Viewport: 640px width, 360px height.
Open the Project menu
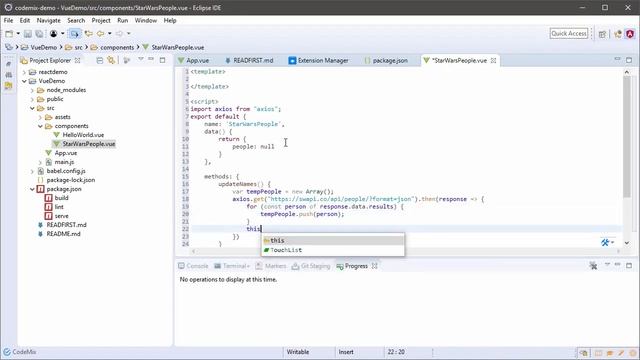(x=101, y=20)
